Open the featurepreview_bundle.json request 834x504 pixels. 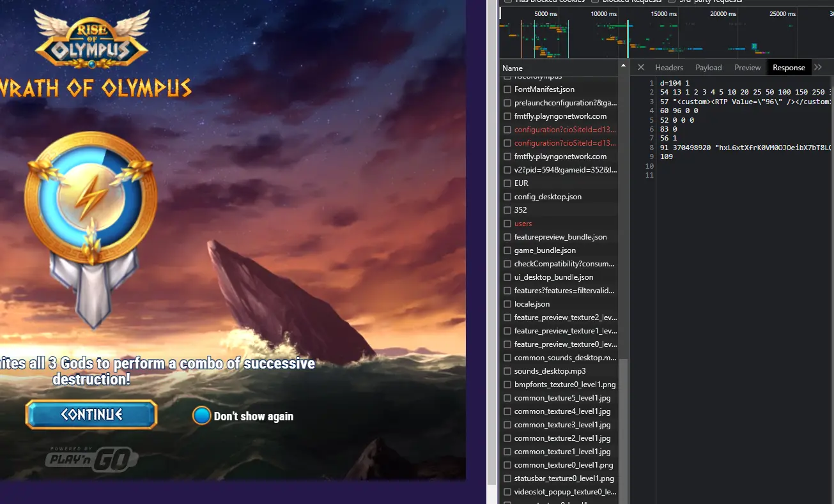pyautogui.click(x=559, y=237)
